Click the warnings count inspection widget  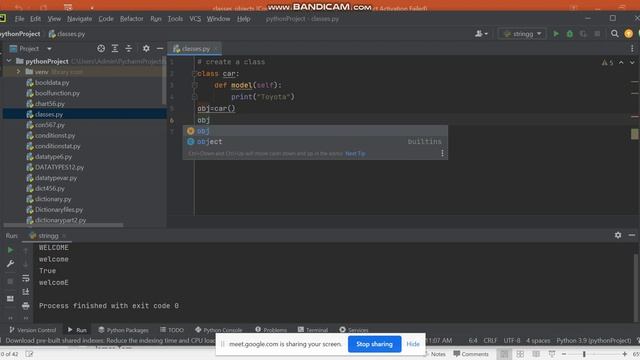click(x=607, y=62)
